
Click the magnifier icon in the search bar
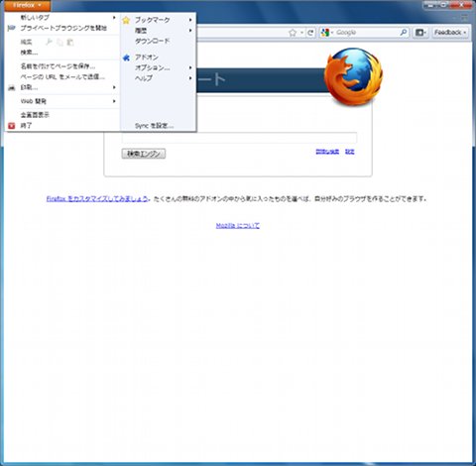(x=404, y=33)
